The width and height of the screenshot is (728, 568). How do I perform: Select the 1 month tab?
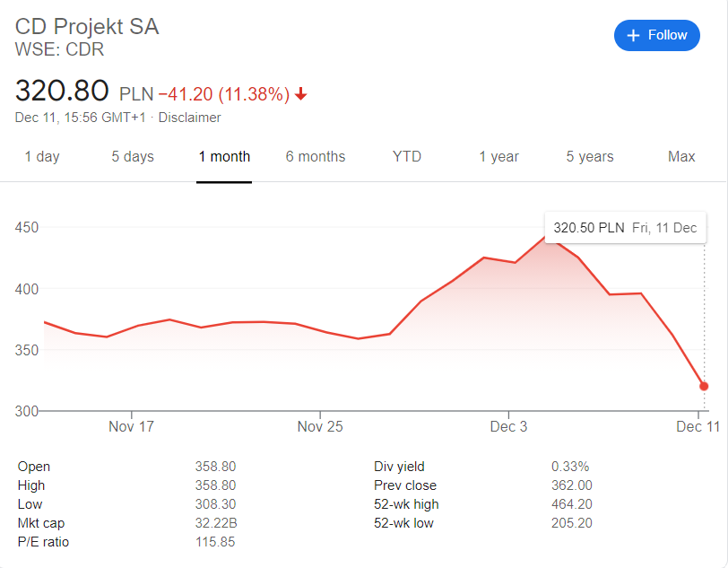(x=224, y=156)
